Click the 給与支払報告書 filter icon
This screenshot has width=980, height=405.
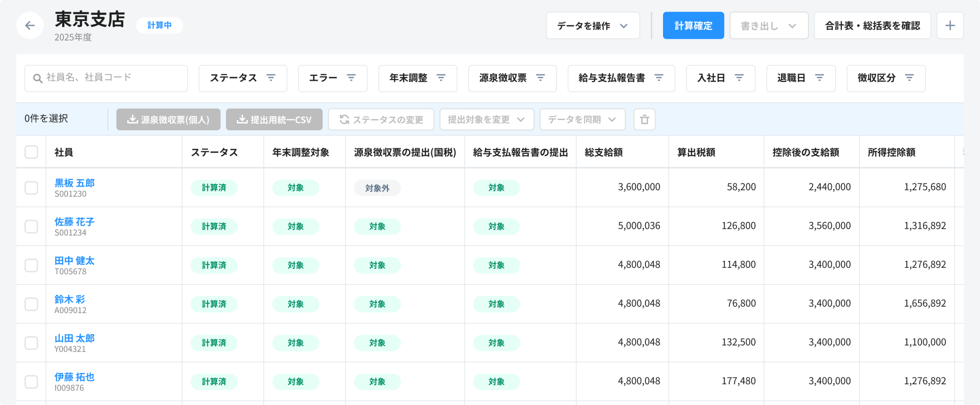point(659,78)
